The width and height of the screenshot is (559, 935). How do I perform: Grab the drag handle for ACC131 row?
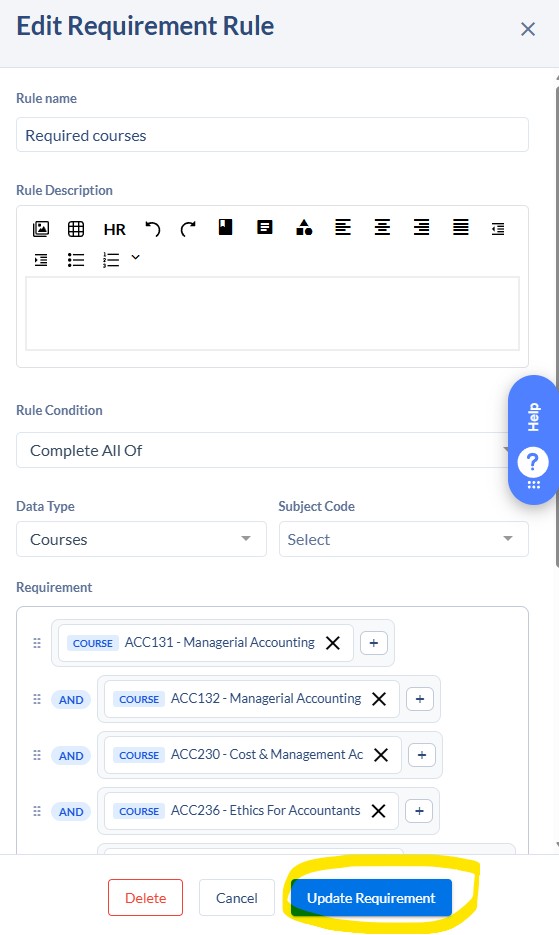(37, 643)
